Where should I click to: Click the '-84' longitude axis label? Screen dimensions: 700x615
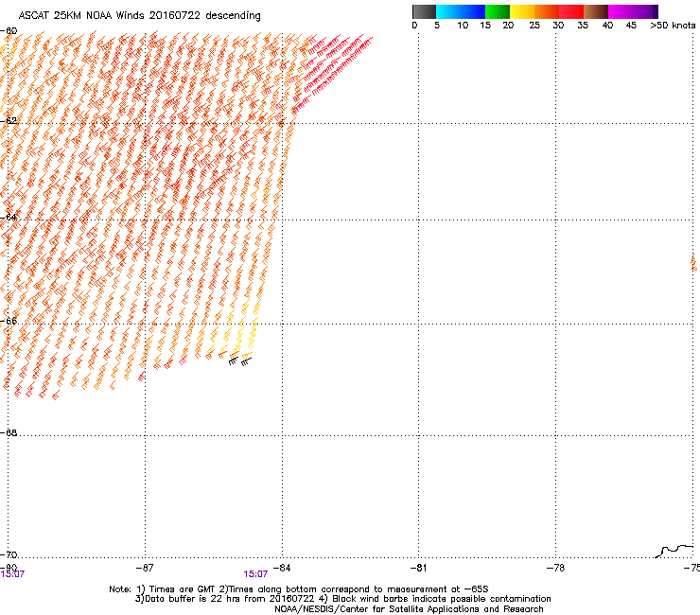282,568
